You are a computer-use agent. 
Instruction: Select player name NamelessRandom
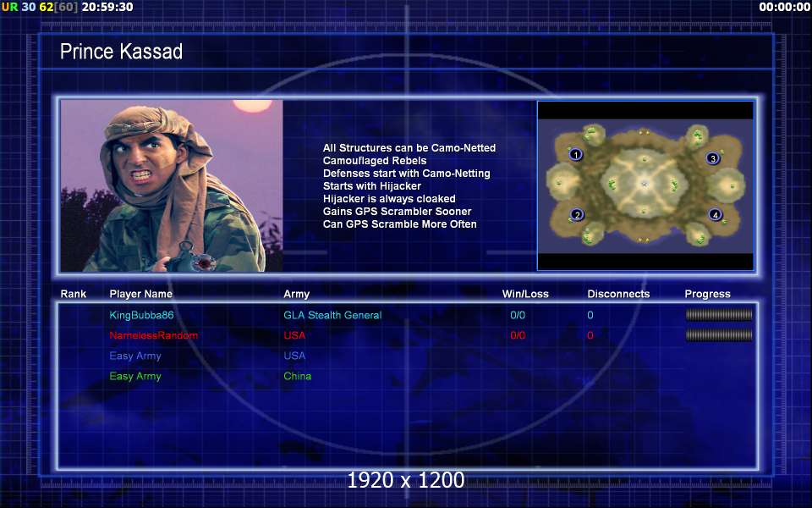(153, 335)
